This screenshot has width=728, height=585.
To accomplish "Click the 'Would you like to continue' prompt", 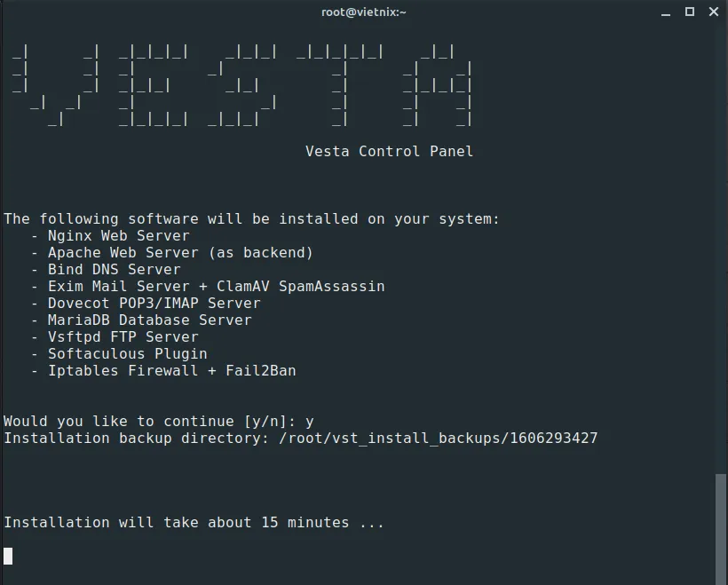I will pyautogui.click(x=150, y=422).
